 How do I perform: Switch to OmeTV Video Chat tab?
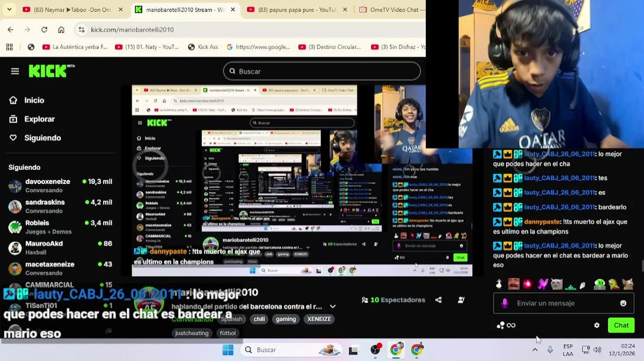point(391,10)
